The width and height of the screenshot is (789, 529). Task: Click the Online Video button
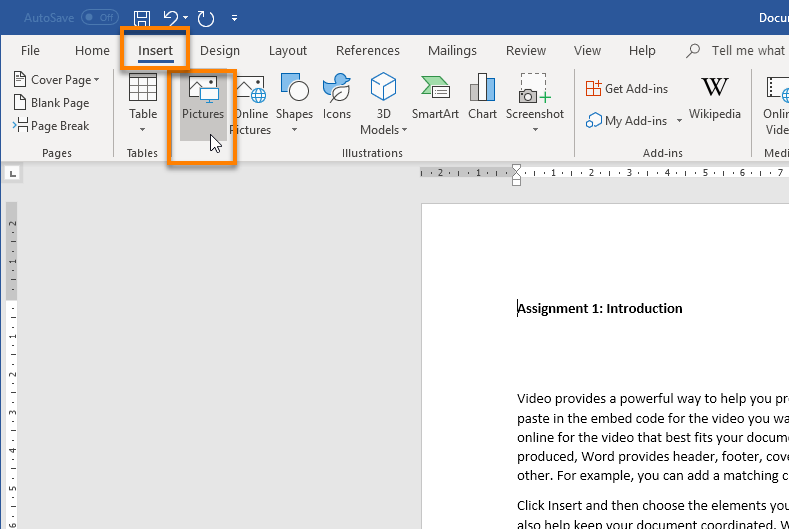tap(775, 105)
